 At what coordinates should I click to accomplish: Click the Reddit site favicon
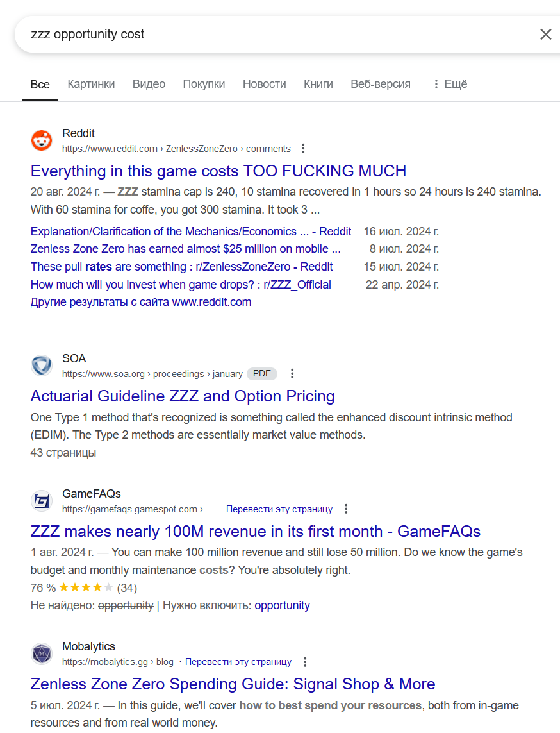[x=42, y=140]
